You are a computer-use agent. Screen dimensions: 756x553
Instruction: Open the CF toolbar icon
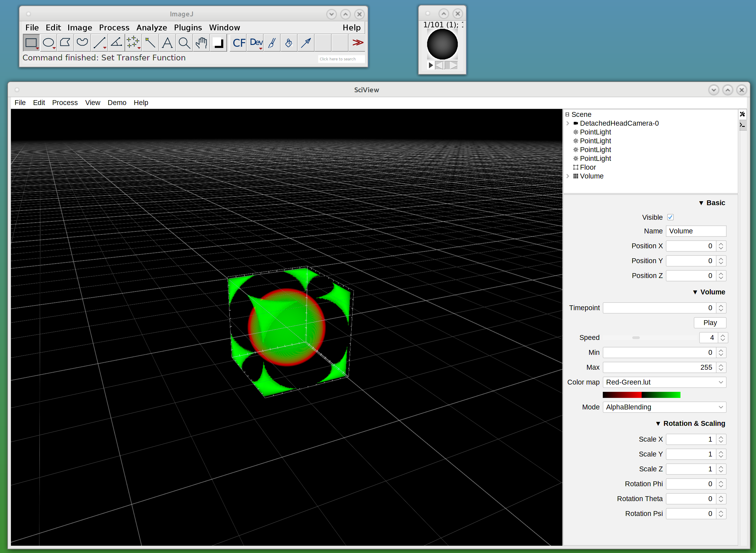(x=239, y=43)
